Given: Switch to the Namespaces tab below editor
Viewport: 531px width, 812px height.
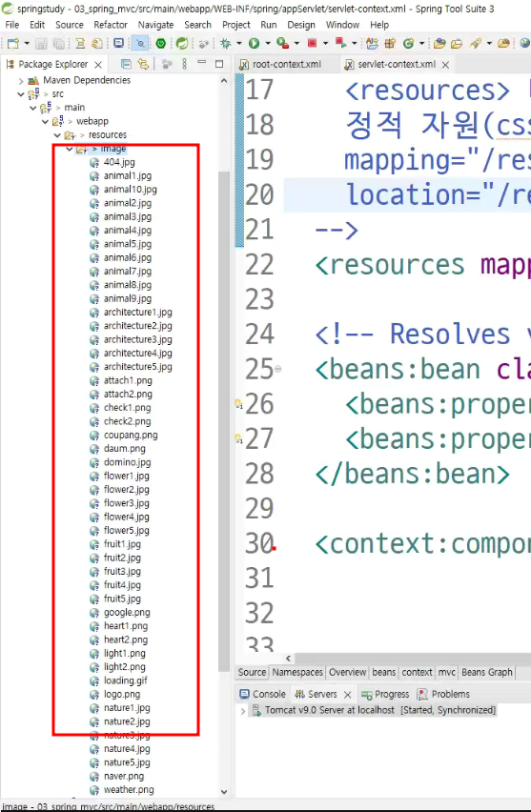Looking at the screenshot, I should click(x=297, y=672).
